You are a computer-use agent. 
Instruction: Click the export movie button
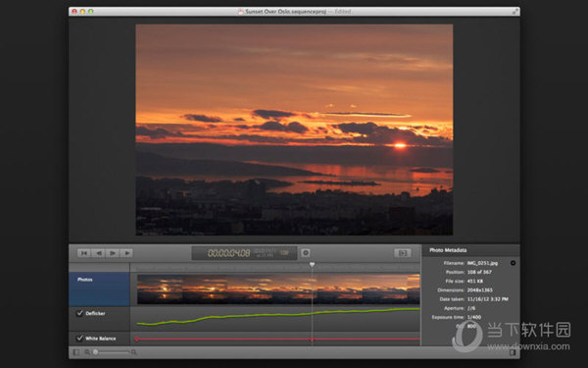(x=403, y=253)
